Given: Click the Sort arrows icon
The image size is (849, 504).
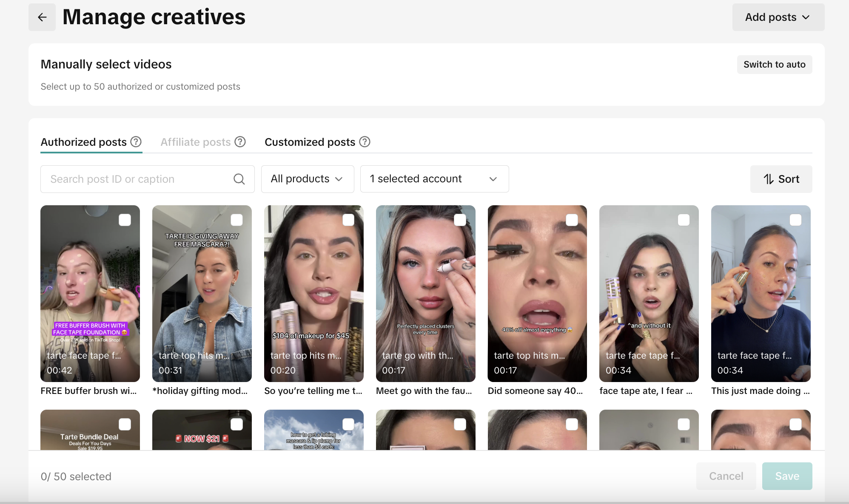Looking at the screenshot, I should [x=768, y=179].
